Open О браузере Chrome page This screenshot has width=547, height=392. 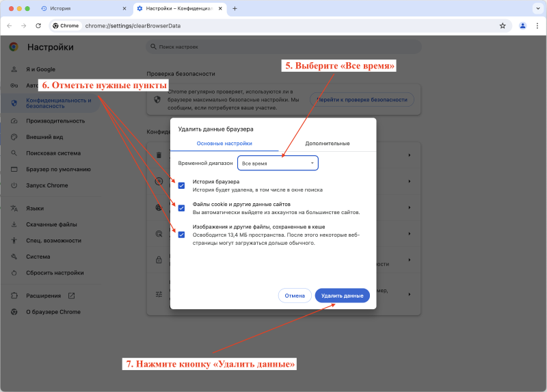(53, 312)
